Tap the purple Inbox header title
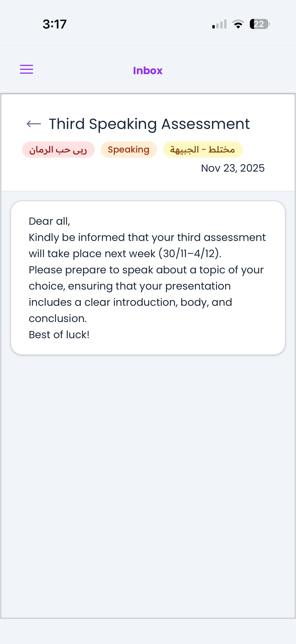 pos(148,71)
